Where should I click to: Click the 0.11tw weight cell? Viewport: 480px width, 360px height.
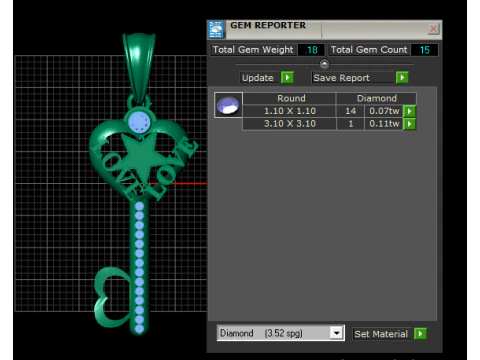[384, 124]
